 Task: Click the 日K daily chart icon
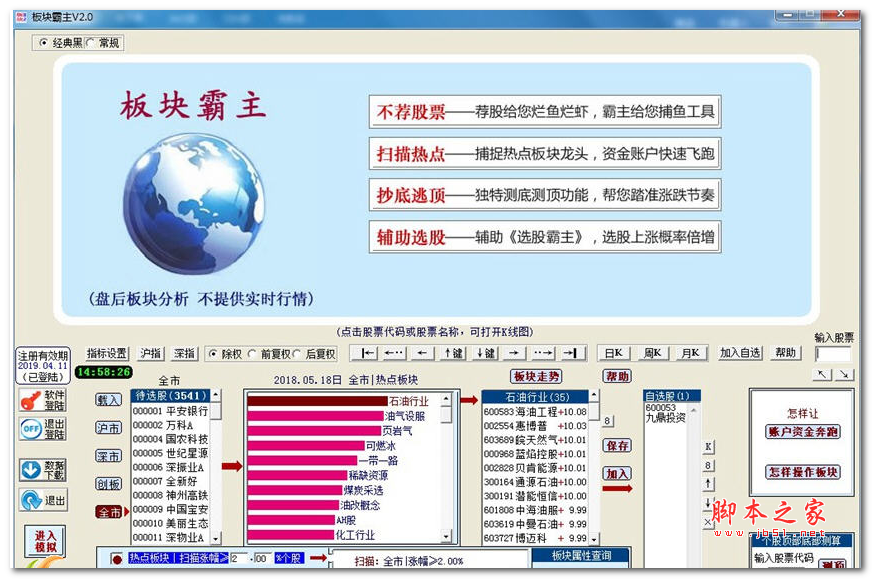coord(611,352)
